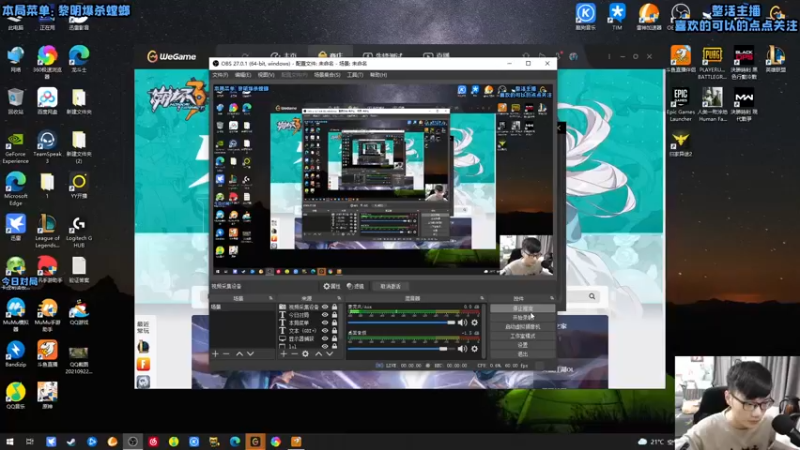Image resolution: width=800 pixels, height=450 pixels.
Task: Add a new source with plus icon
Action: pos(283,354)
